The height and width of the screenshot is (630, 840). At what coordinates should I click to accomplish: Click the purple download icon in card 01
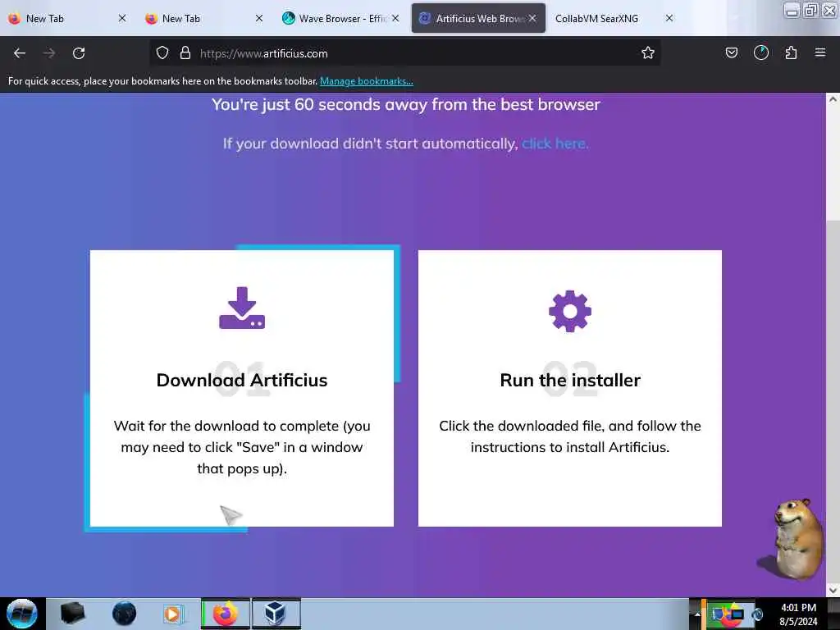point(242,308)
